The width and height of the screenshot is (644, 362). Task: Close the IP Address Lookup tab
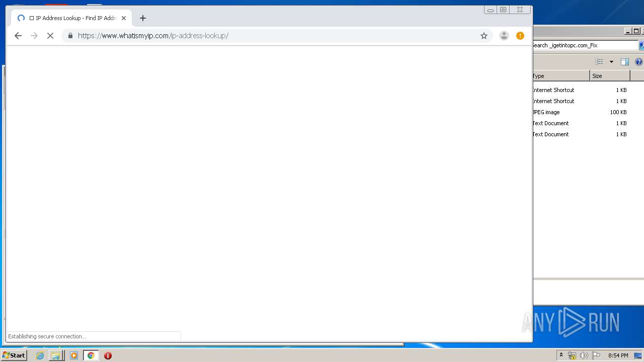(x=124, y=18)
